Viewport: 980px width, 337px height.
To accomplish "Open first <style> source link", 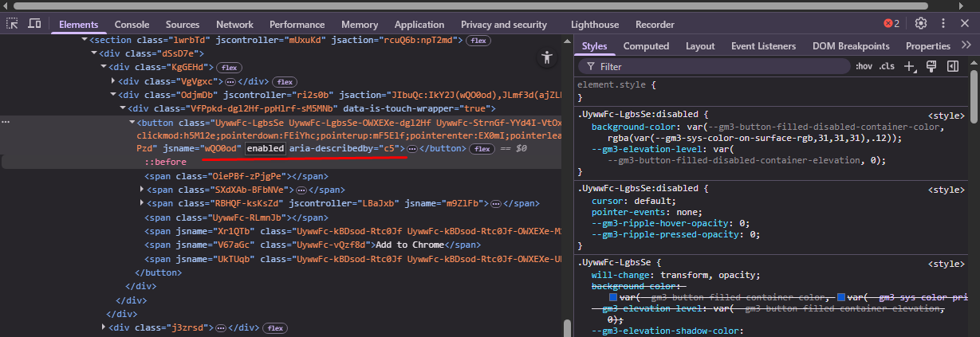I will tap(947, 115).
